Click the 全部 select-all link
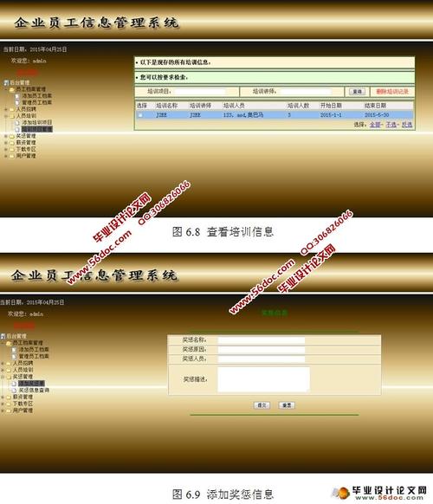 [x=375, y=125]
